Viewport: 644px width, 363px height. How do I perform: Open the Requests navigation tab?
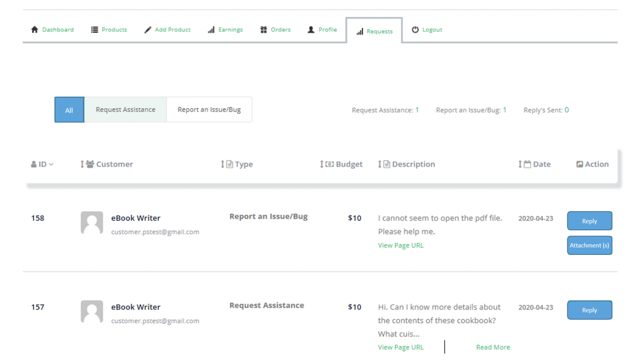click(374, 31)
